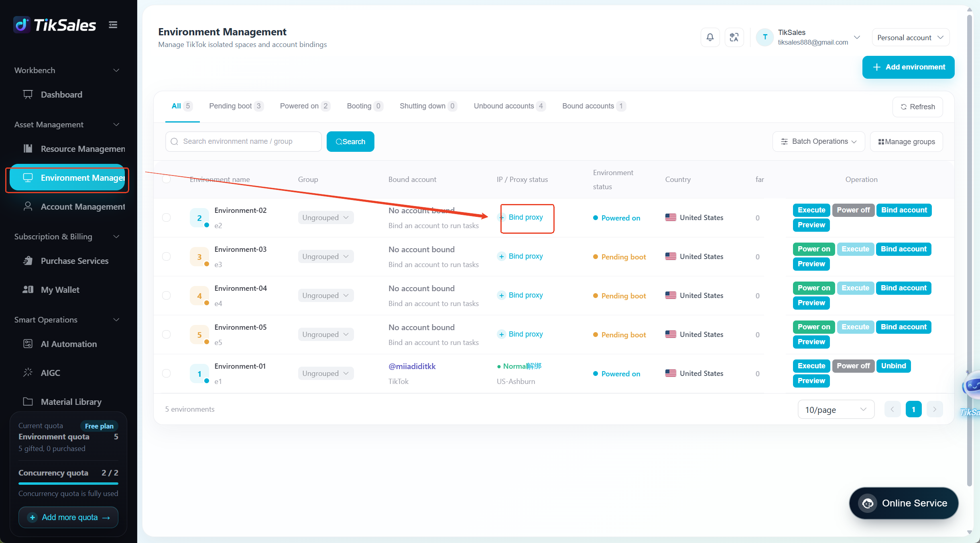
Task: Select the Environment-04 row checkbox
Action: pyautogui.click(x=166, y=295)
